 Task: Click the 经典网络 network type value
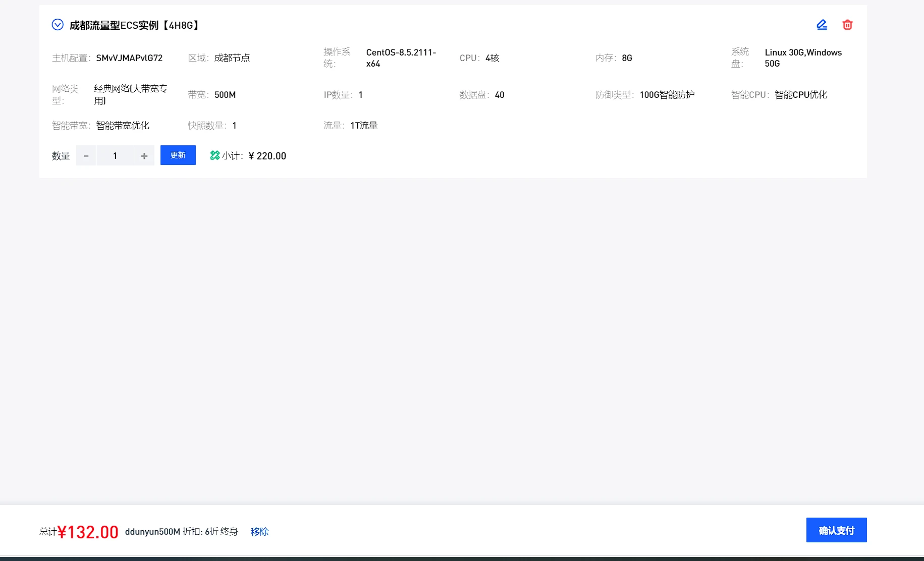pyautogui.click(x=130, y=94)
